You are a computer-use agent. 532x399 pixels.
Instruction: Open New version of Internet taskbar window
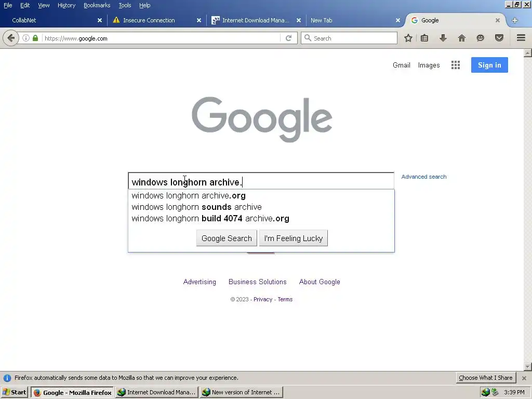pyautogui.click(x=241, y=392)
